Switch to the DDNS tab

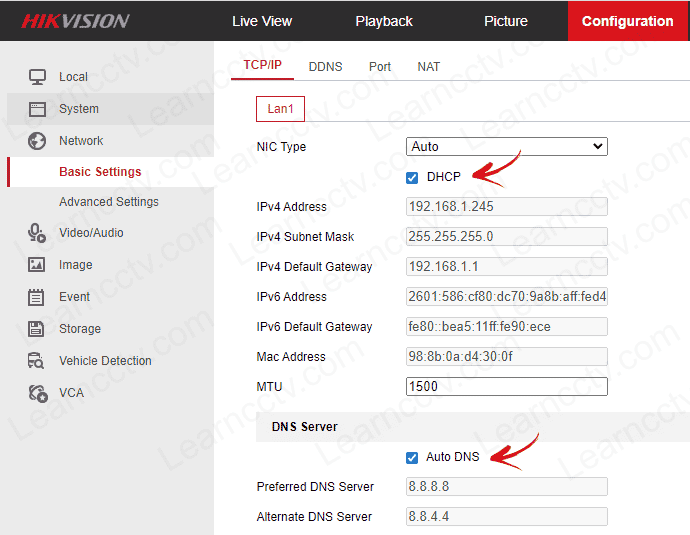(325, 67)
